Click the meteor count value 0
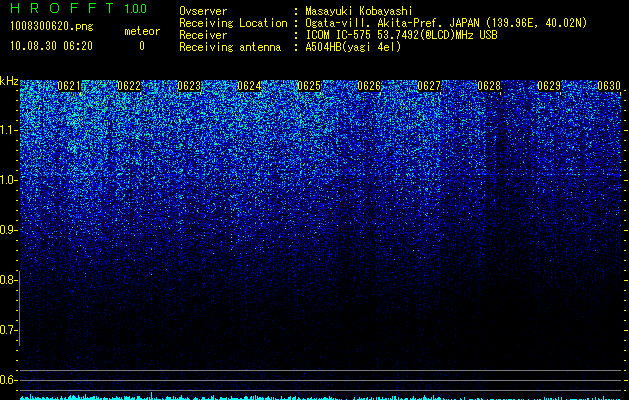The height and width of the screenshot is (400, 629). click(142, 46)
